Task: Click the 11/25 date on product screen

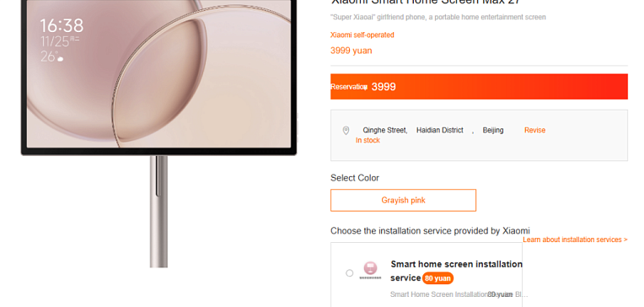Action: coord(55,41)
